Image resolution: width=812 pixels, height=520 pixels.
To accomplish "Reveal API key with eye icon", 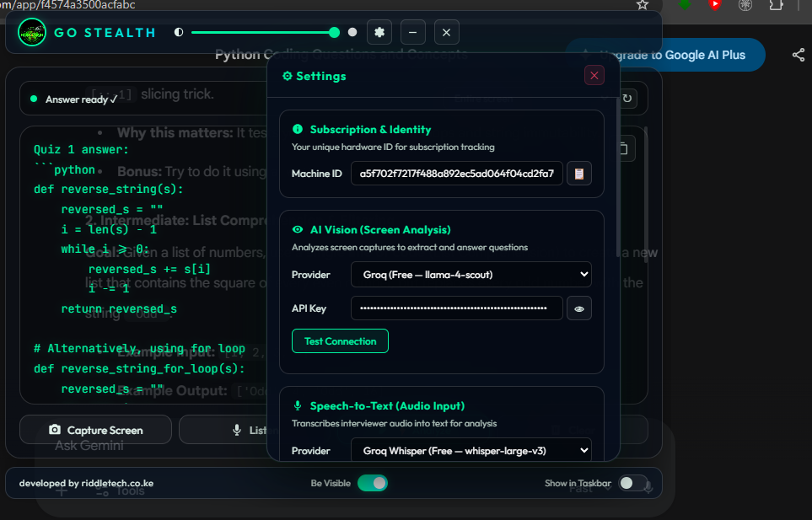I will [579, 308].
